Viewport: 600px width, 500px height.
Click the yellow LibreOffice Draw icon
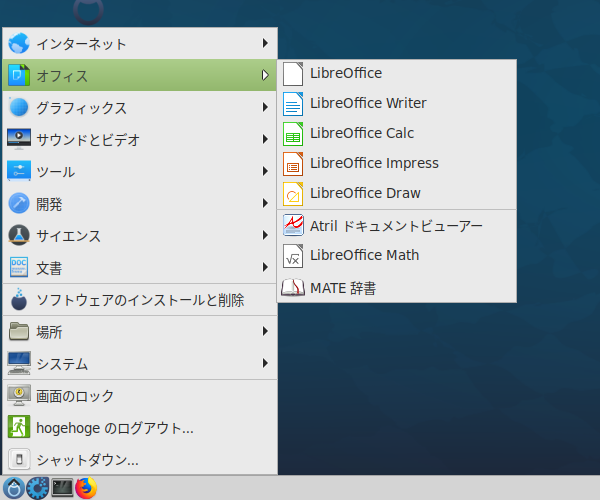(x=293, y=194)
